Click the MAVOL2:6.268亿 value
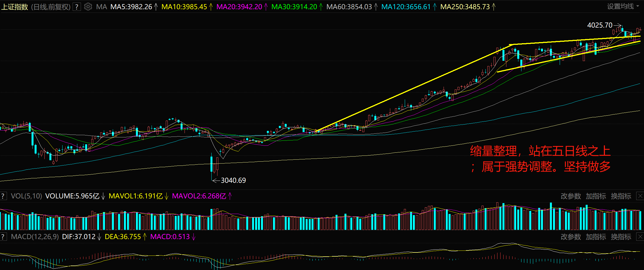This screenshot has height=270, width=644. click(x=199, y=196)
